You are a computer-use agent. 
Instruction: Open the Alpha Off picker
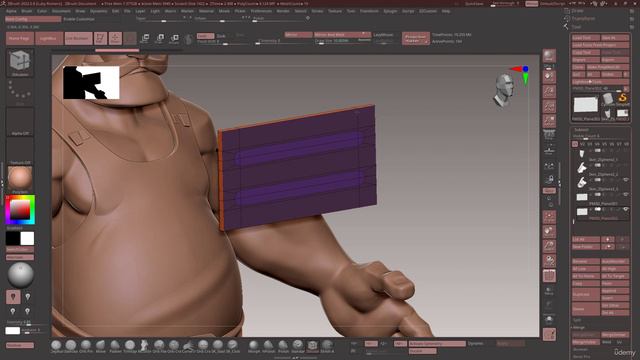(x=20, y=122)
